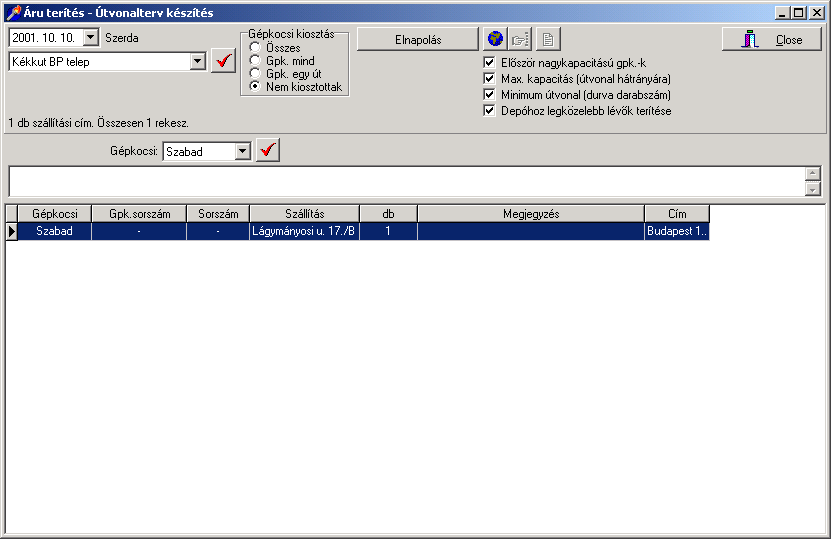The height and width of the screenshot is (539, 831).
Task: Click the document report icon button
Action: coord(548,39)
